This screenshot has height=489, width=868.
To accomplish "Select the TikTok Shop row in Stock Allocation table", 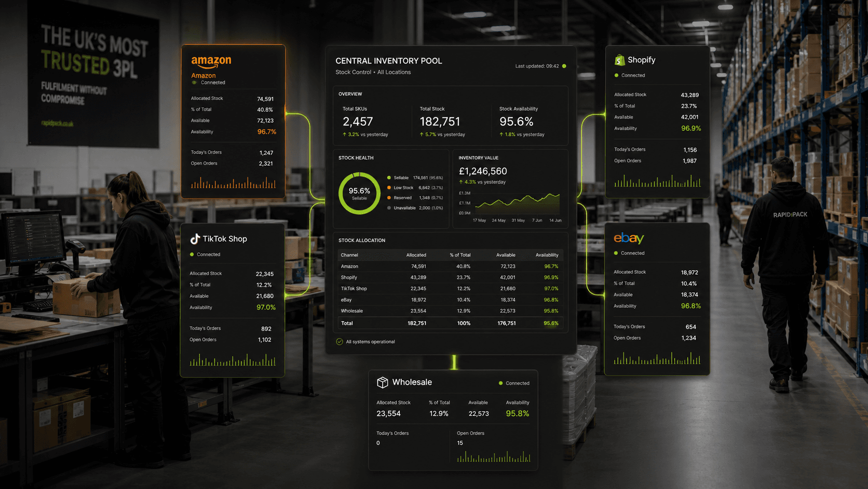I will (450, 289).
